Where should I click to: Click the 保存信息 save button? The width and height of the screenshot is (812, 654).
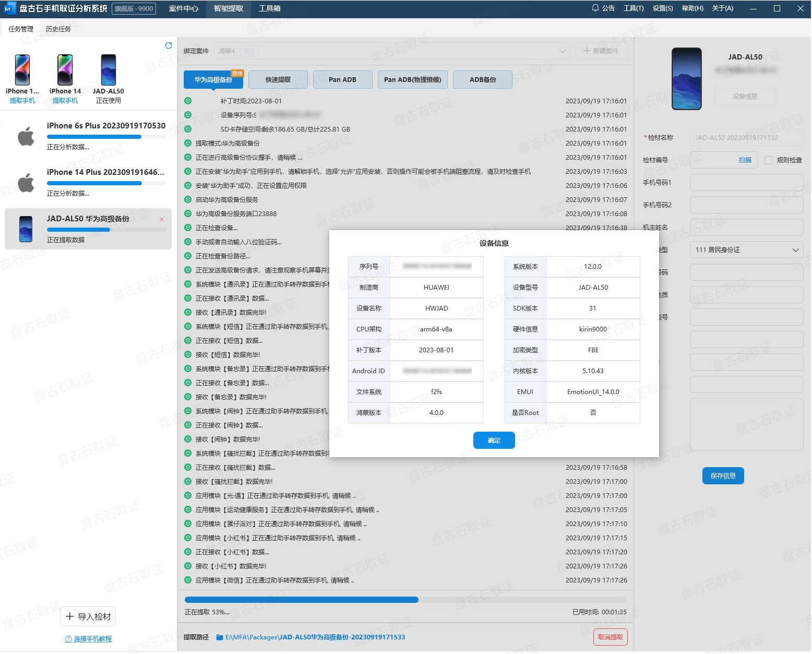click(723, 476)
